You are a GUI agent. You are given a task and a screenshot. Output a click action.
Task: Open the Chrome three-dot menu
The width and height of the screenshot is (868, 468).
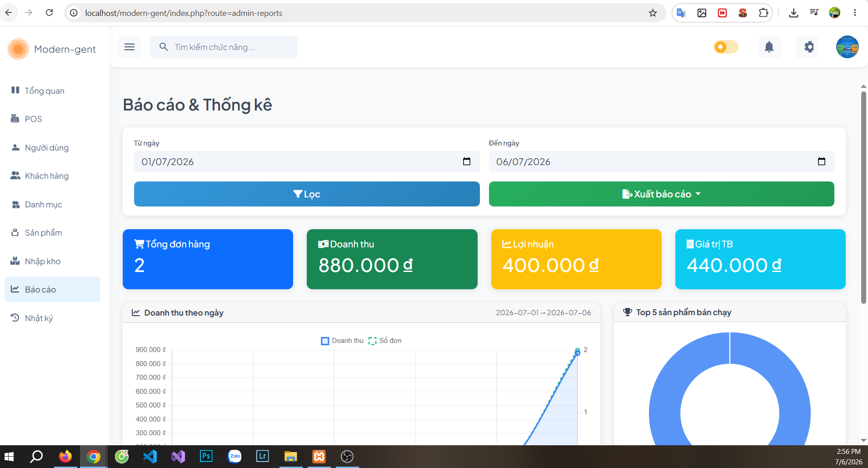tap(855, 13)
